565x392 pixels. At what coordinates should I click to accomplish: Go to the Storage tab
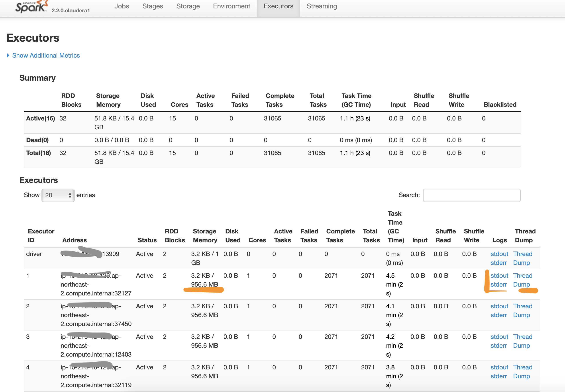(x=188, y=6)
